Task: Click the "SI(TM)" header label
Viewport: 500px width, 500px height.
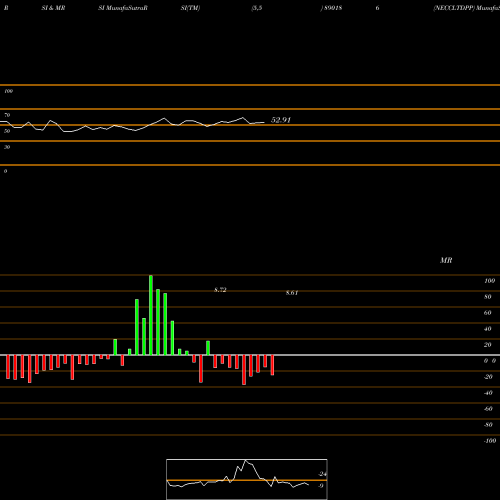Action: click(x=190, y=8)
